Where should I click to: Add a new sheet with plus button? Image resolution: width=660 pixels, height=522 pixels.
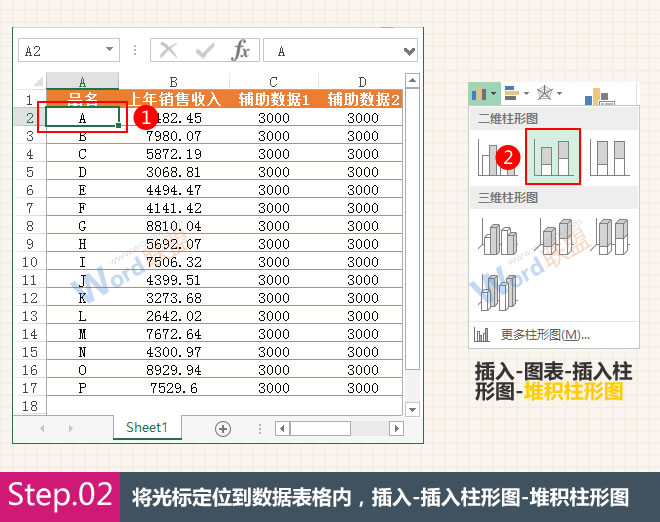pyautogui.click(x=223, y=428)
